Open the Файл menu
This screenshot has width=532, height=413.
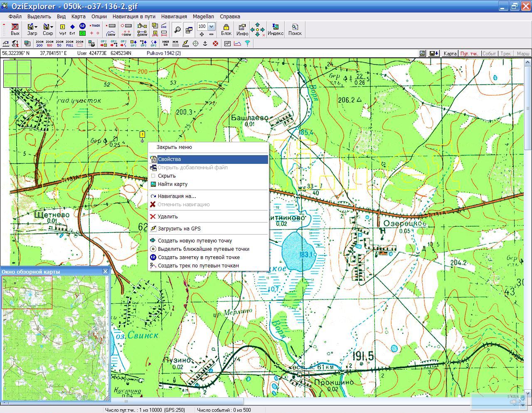click(x=15, y=17)
